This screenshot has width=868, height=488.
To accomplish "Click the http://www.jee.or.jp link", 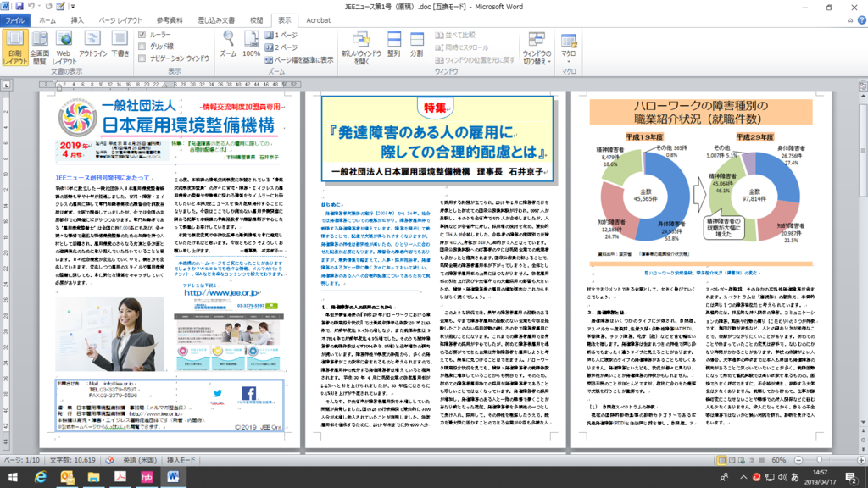I will [x=221, y=292].
